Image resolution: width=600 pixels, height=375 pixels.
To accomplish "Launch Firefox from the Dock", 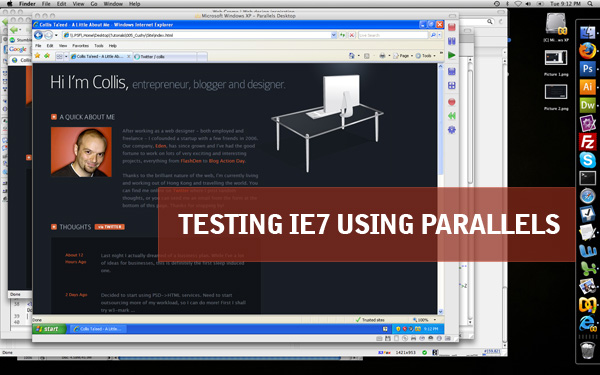I will [587, 51].
